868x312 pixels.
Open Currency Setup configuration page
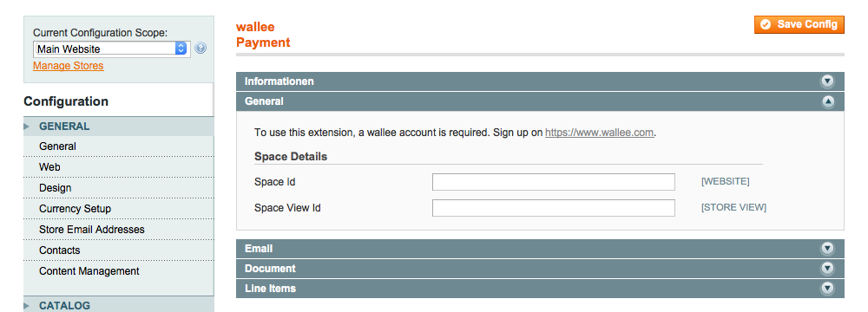(118, 209)
